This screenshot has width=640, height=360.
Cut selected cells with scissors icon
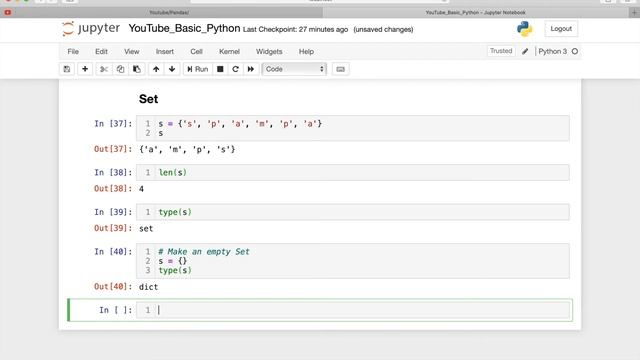pos(104,69)
